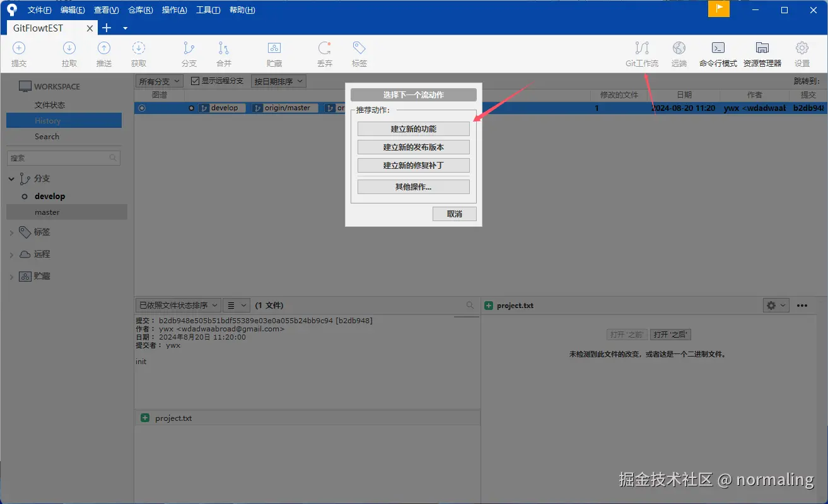Open the 帮助(H) menu
This screenshot has width=828, height=504.
pos(242,10)
